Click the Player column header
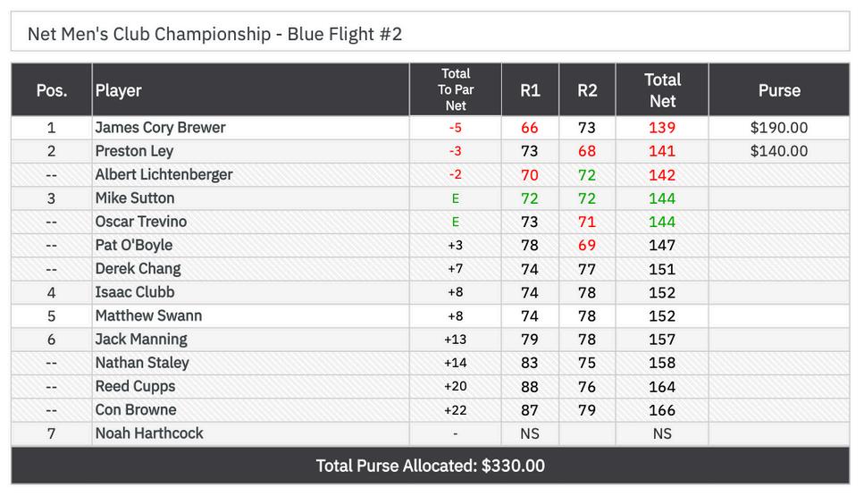Screen dimensions: 864x504 pyautogui.click(x=119, y=90)
